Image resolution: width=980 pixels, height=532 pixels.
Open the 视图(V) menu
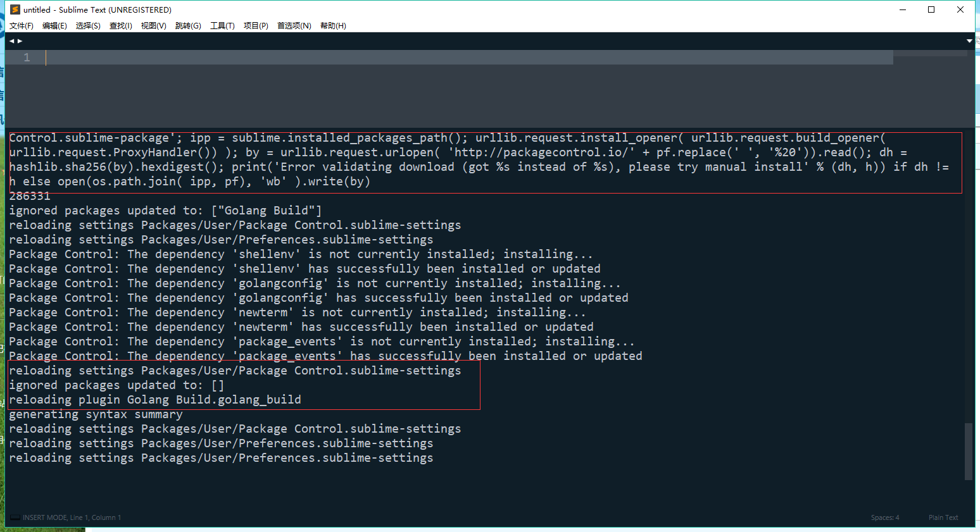(x=154, y=26)
